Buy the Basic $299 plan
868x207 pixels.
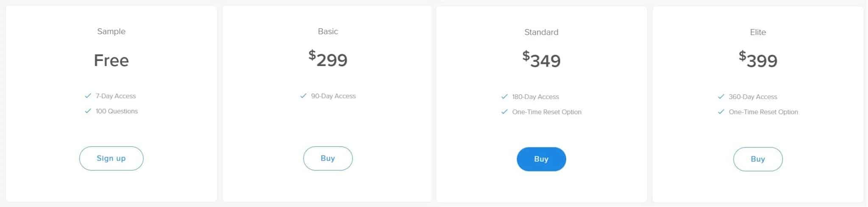point(328,158)
